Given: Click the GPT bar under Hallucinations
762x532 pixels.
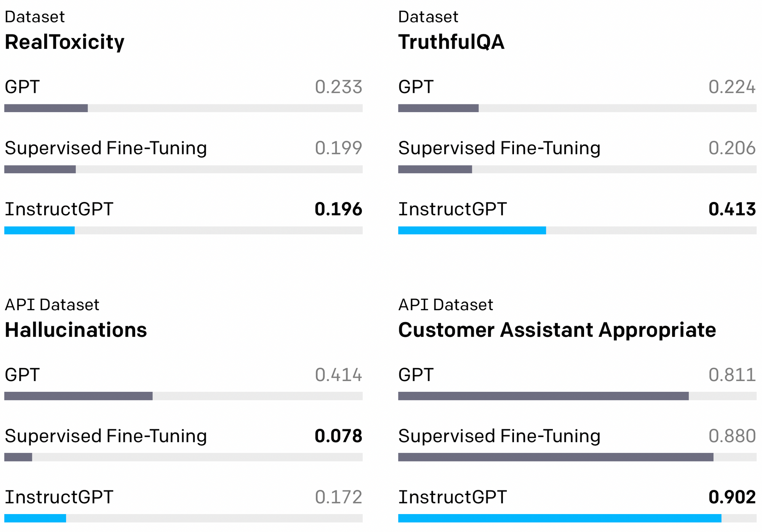Looking at the screenshot, I should point(78,396).
